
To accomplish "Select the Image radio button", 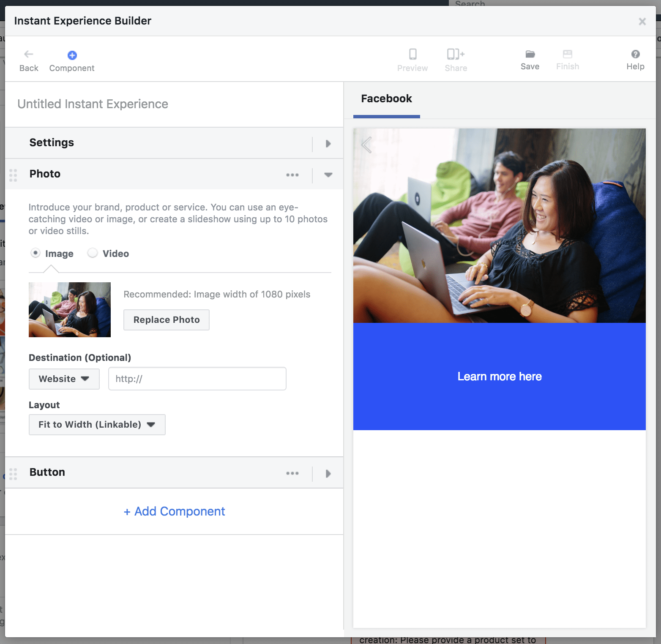I will 36,253.
